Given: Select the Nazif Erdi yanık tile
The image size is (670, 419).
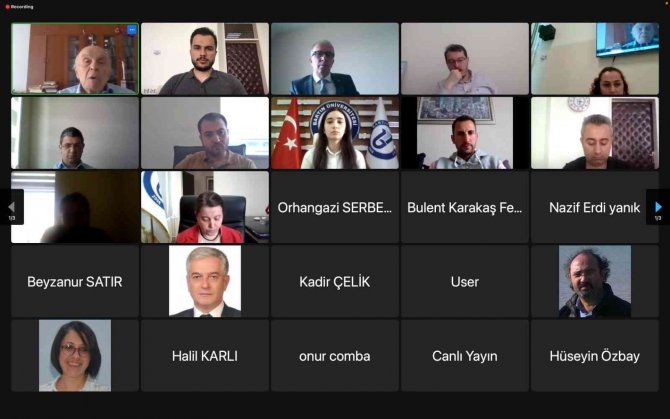Looking at the screenshot, I should (594, 207).
